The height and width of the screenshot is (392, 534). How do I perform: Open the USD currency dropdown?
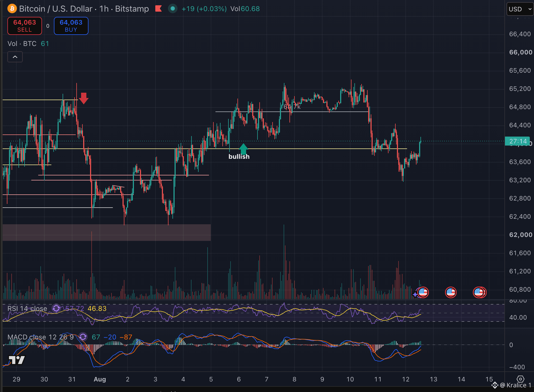click(520, 9)
